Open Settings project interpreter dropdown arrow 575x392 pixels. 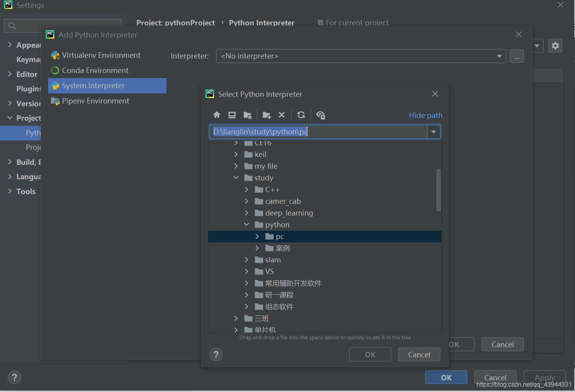click(537, 46)
